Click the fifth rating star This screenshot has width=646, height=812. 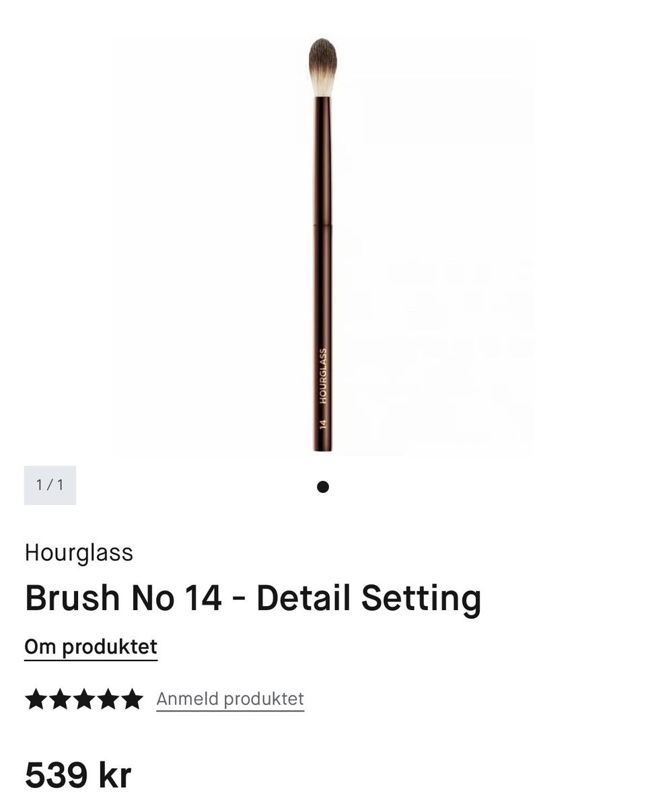pos(132,699)
